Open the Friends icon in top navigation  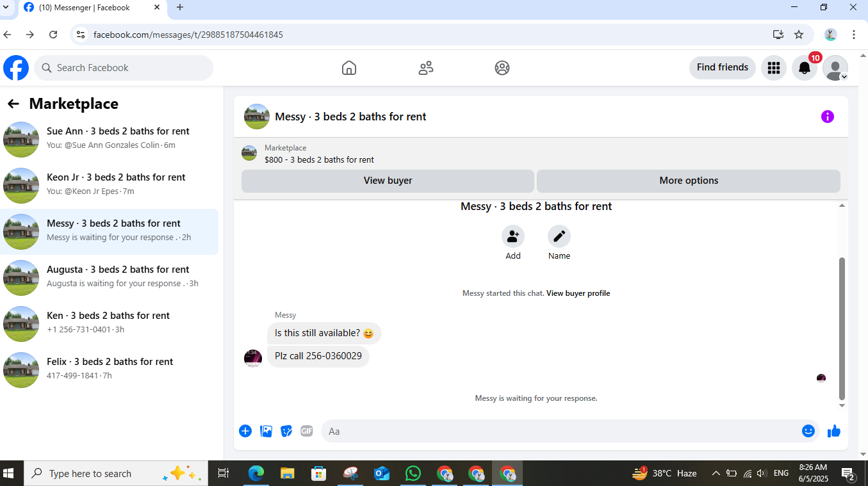point(426,68)
